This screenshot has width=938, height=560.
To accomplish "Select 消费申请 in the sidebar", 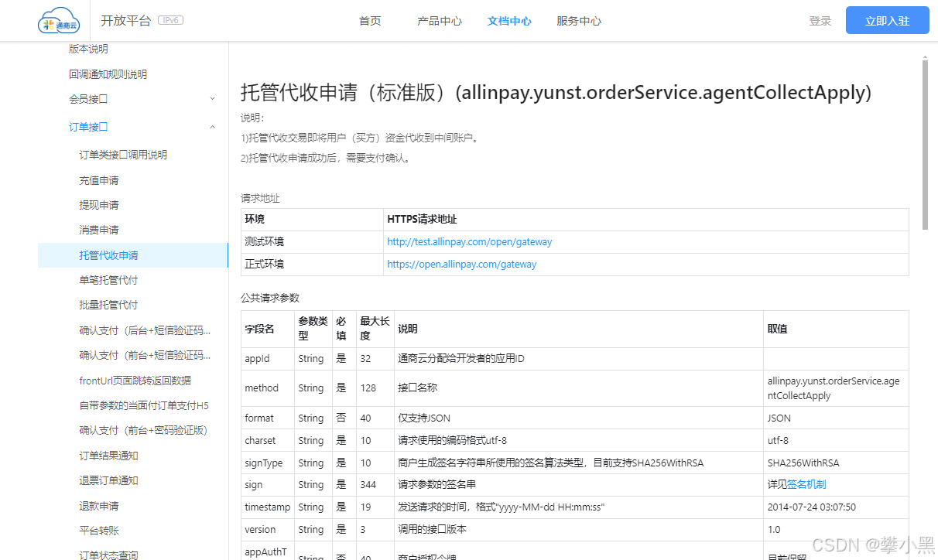I will tap(99, 230).
